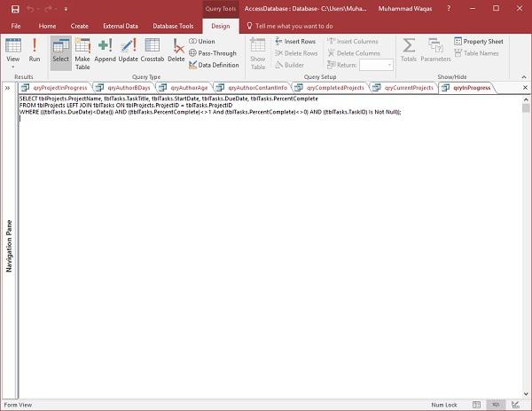Open the Help question mark
This screenshot has width=532, height=411.
pos(449,9)
